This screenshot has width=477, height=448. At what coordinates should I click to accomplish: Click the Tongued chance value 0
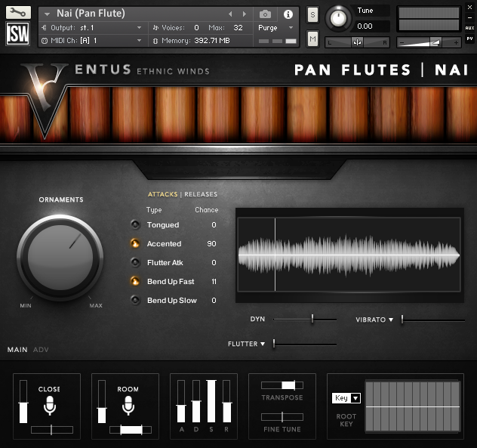click(x=214, y=225)
